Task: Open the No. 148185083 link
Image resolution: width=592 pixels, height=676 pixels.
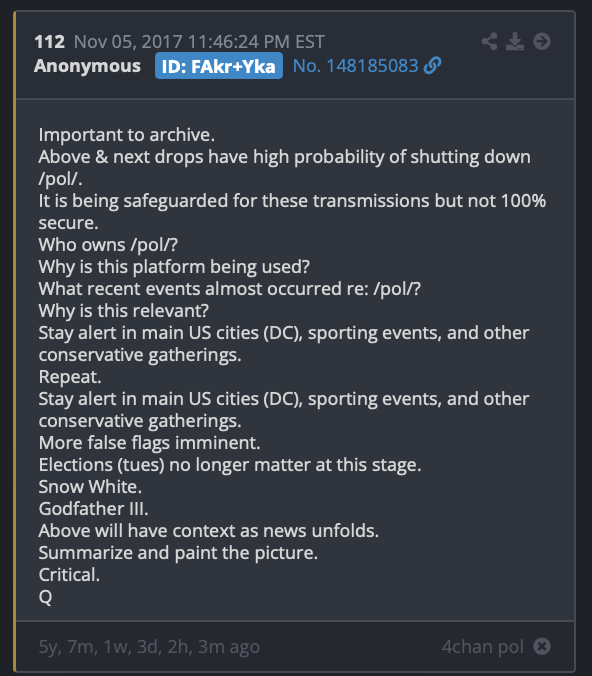Action: pyautogui.click(x=355, y=66)
